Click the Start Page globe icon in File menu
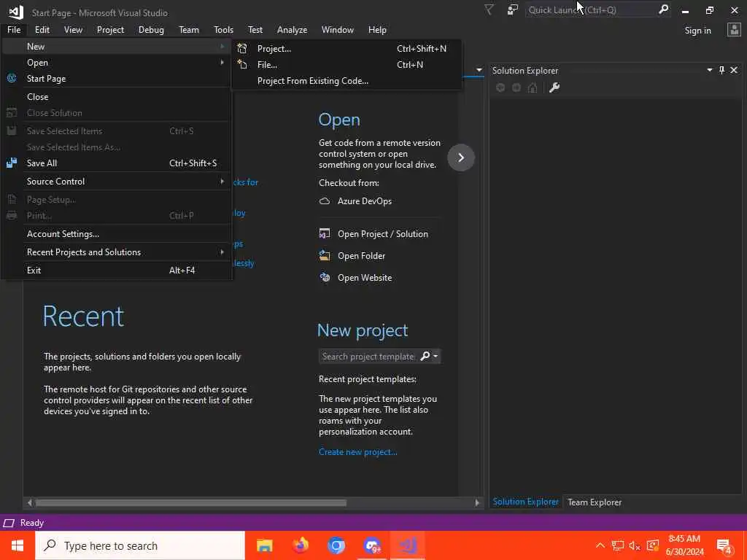 (x=12, y=79)
